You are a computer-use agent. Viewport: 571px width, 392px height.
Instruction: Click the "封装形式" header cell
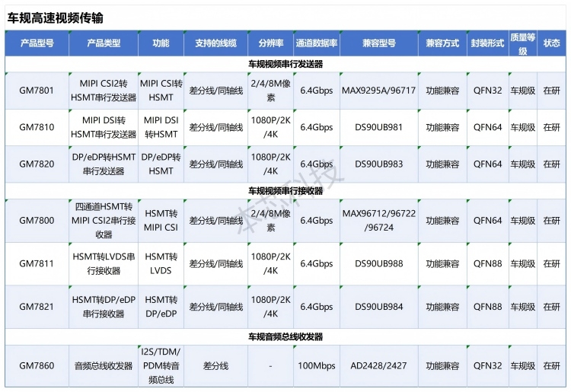pos(487,43)
